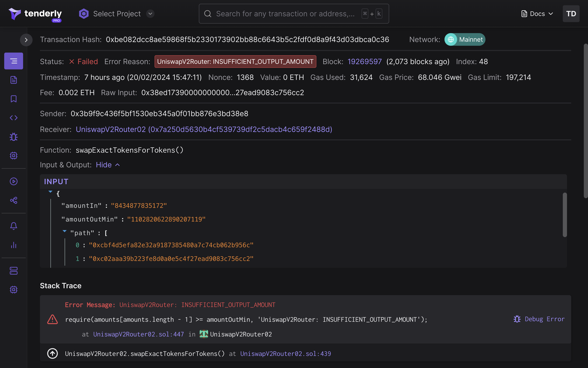The height and width of the screenshot is (368, 588).
Task: Click the amountOutMin value
Action: click(x=166, y=219)
